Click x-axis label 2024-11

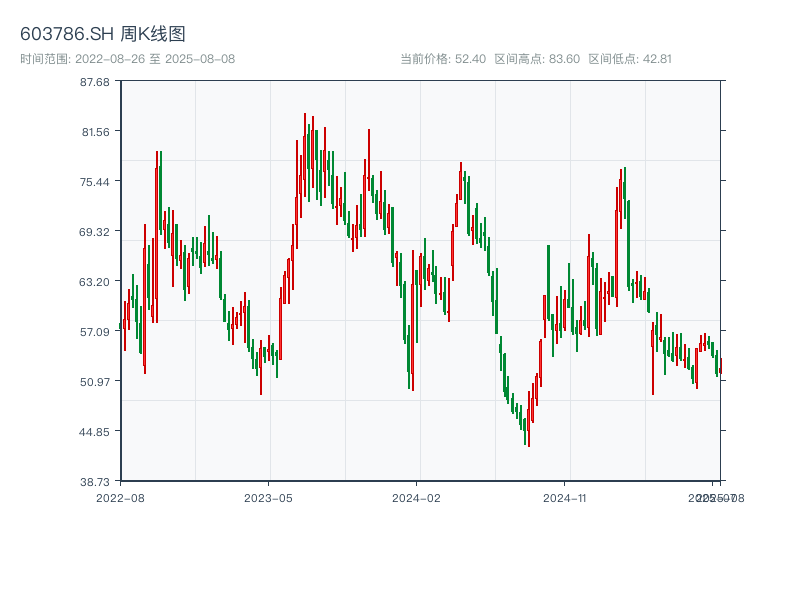[565, 498]
